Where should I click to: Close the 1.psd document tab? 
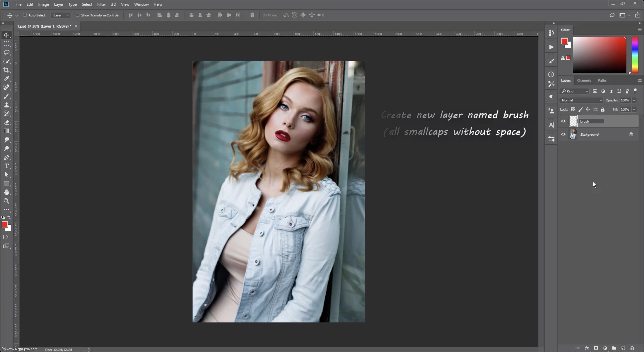[76, 26]
